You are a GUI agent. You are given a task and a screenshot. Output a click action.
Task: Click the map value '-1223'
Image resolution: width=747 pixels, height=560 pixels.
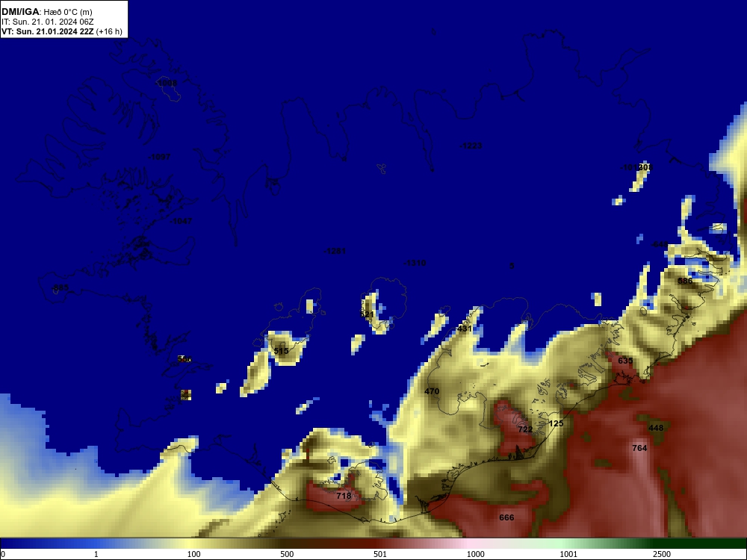pos(471,146)
